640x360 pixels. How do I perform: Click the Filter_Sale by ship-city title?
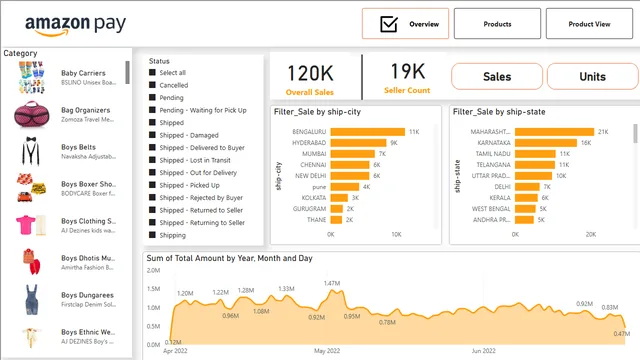click(x=317, y=112)
